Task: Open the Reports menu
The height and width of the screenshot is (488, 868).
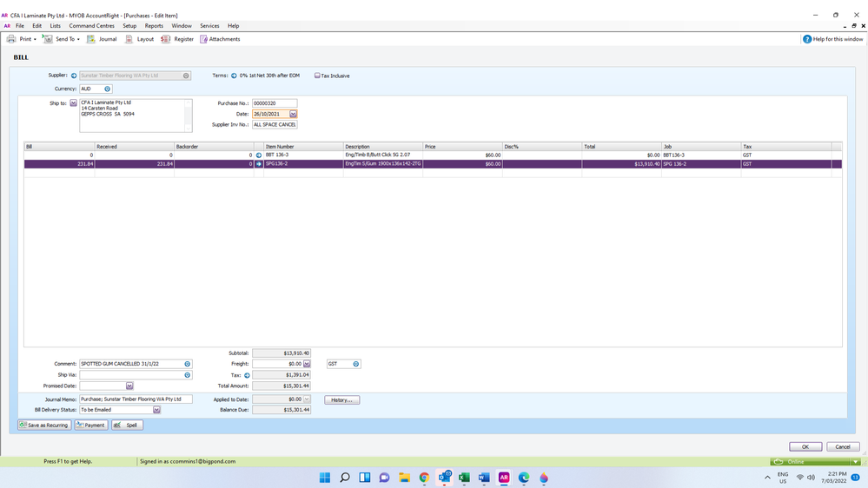Action: coord(154,26)
